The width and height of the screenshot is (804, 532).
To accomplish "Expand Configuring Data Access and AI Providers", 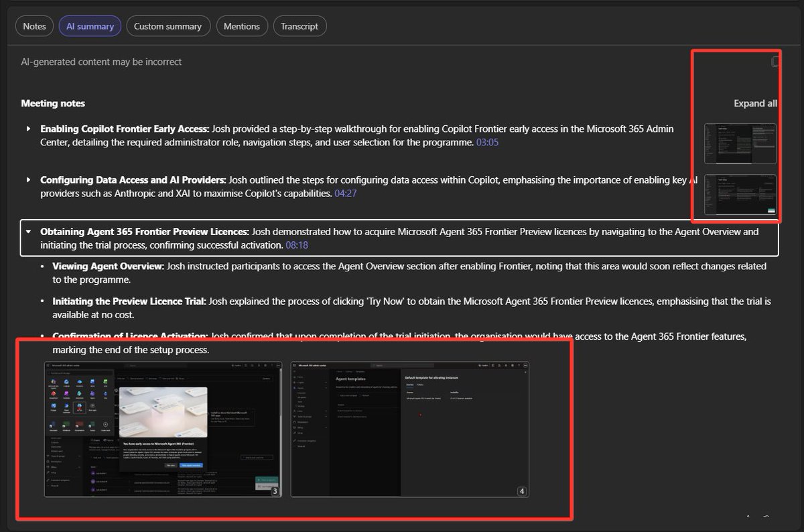I will (x=28, y=180).
